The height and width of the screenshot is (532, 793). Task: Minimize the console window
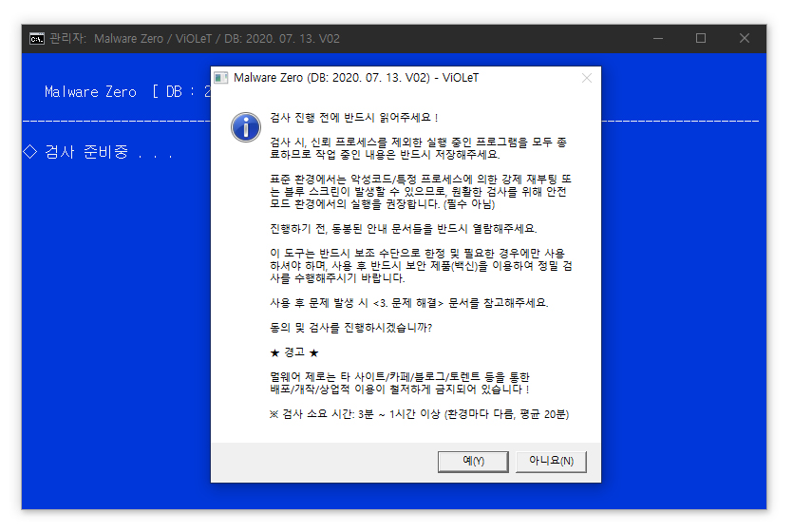tap(658, 38)
